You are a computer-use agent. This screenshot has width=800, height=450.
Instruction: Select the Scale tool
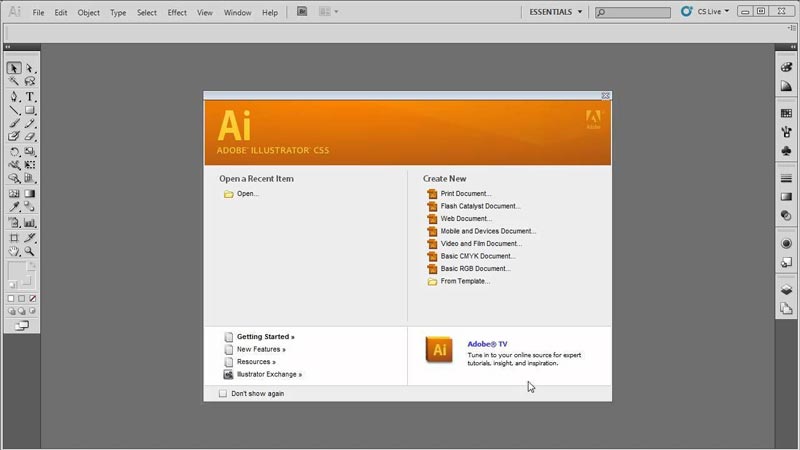coord(30,152)
